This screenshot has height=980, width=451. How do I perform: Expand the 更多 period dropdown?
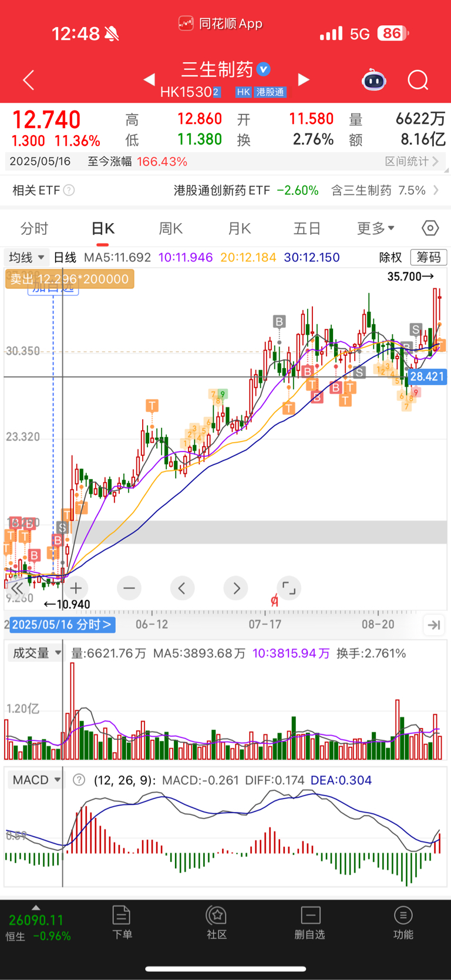tap(376, 228)
